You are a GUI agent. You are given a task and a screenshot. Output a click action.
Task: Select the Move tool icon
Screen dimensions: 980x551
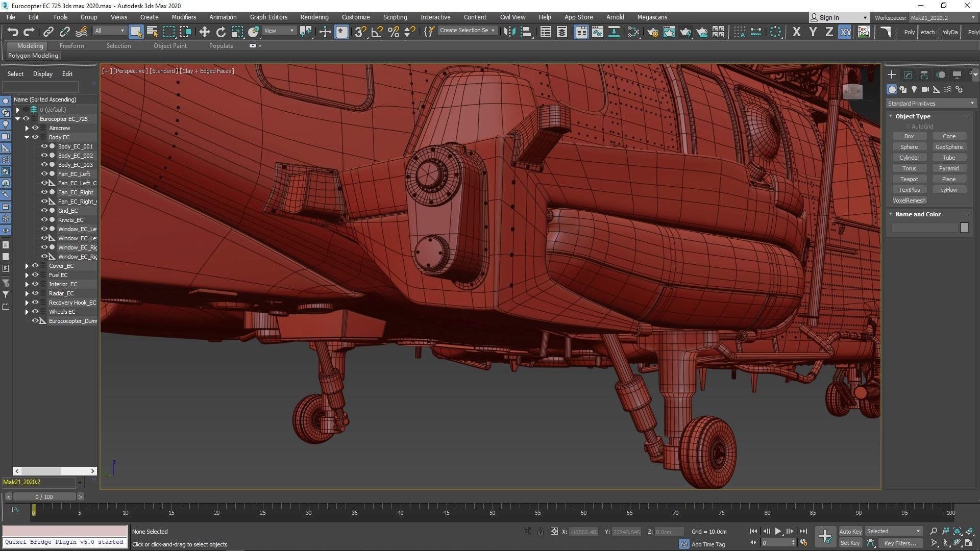click(x=204, y=32)
